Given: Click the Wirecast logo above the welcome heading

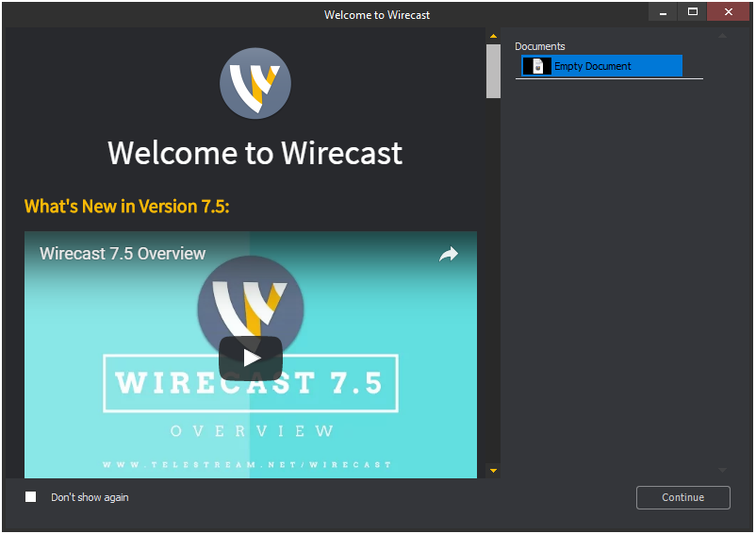Looking at the screenshot, I should click(255, 84).
